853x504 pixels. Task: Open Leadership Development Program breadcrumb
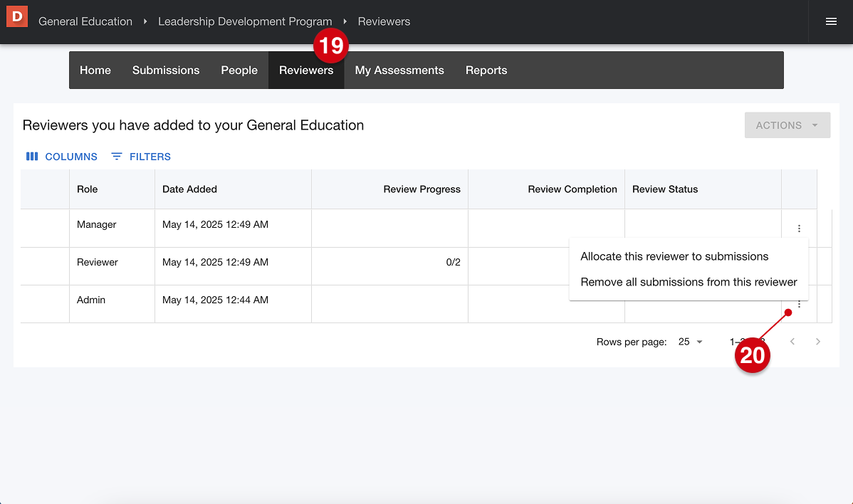click(245, 22)
